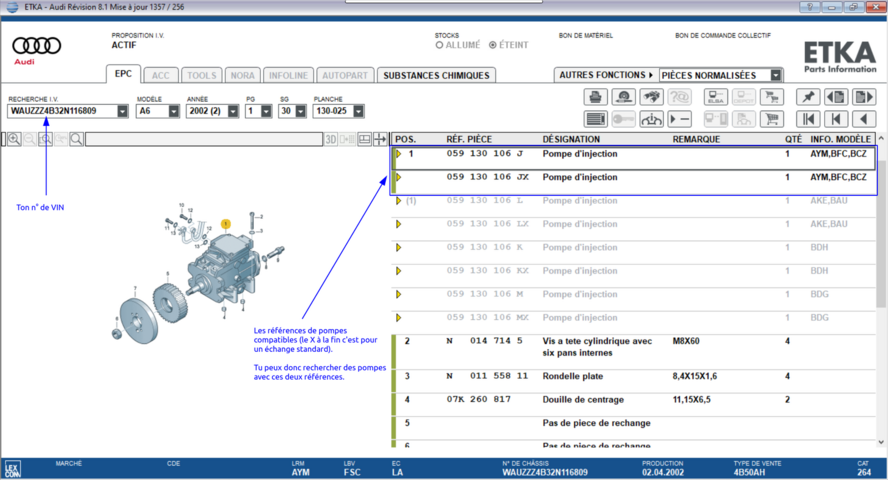Open the Année 2002 (2) dropdown
The width and height of the screenshot is (888, 480).
click(x=233, y=112)
